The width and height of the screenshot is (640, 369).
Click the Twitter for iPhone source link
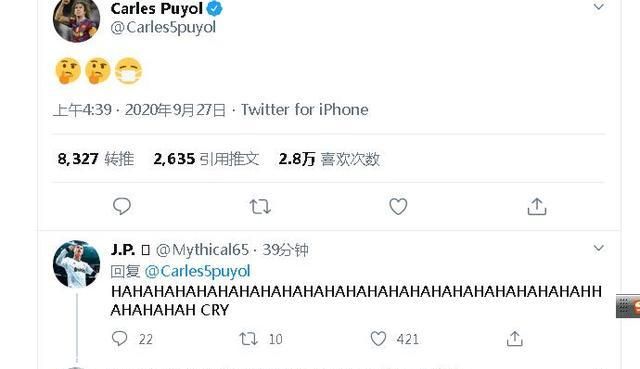(304, 110)
